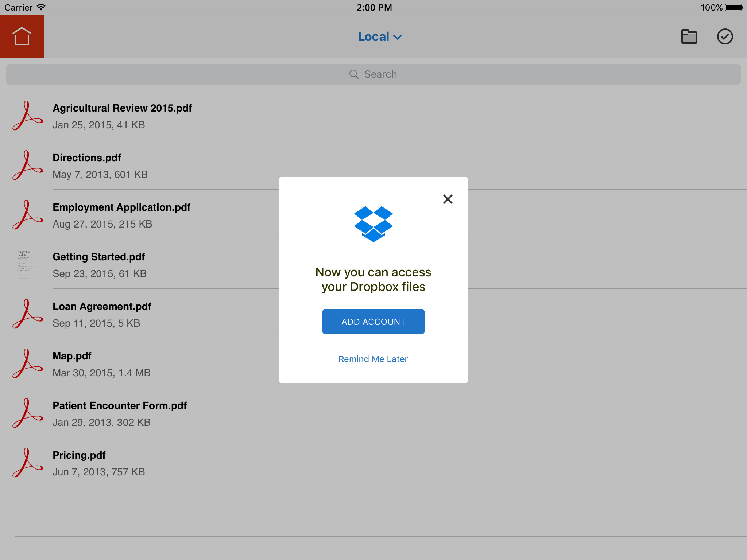Tap the Dropbox logo in dialog
Viewport: 747px width, 560px height.
pyautogui.click(x=373, y=224)
